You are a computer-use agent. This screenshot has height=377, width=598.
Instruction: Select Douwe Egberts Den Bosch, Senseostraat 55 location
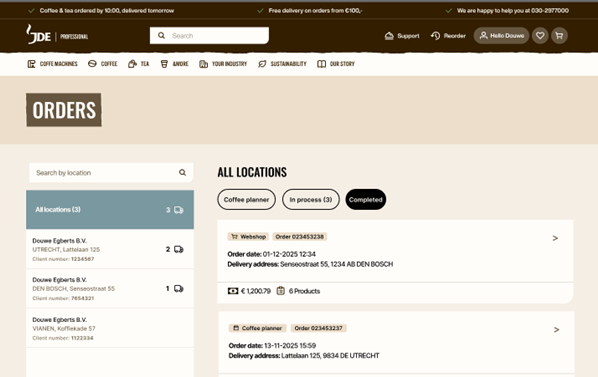[110, 289]
